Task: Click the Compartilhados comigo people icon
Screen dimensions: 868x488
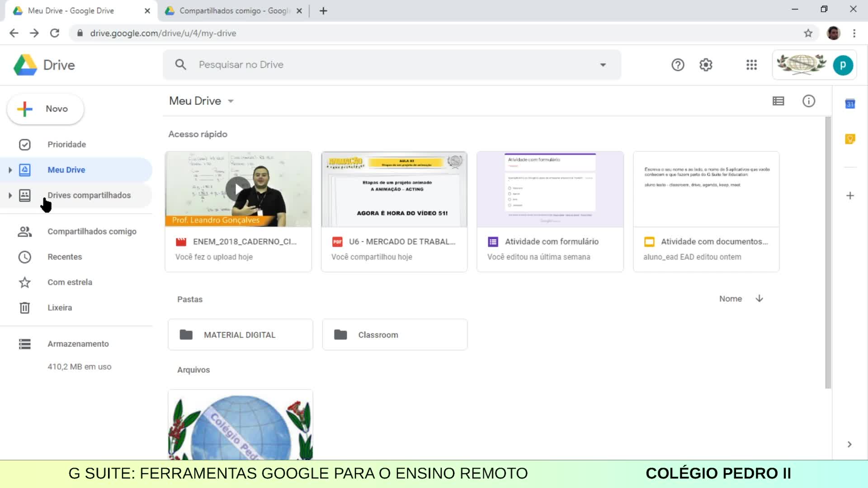Action: click(24, 231)
